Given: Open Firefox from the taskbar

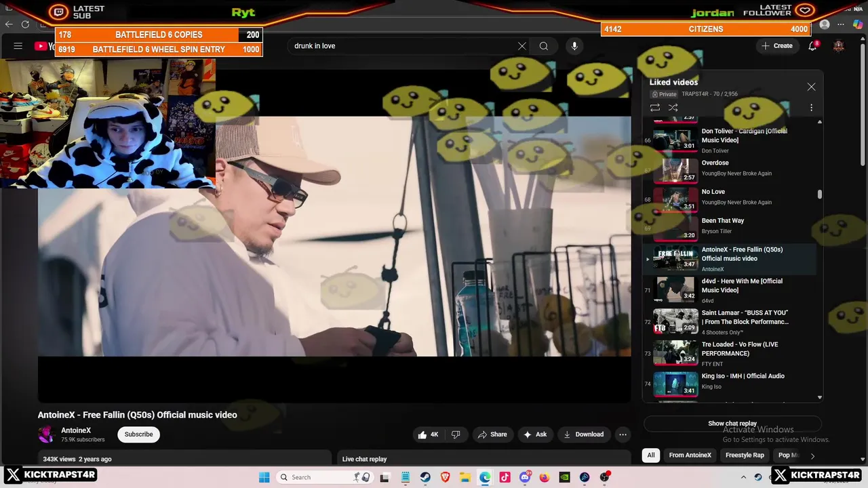Looking at the screenshot, I should 545,477.
